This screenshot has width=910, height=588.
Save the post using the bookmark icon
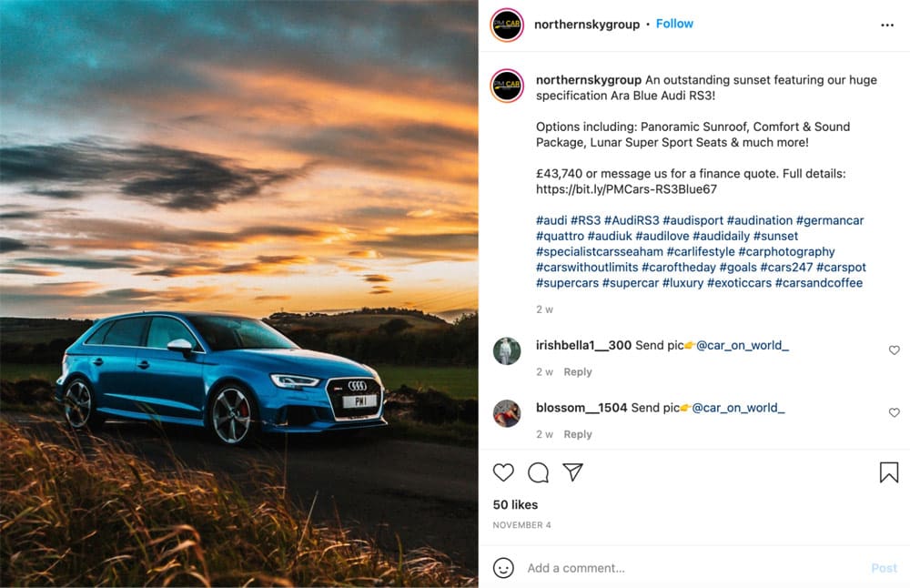(x=886, y=472)
